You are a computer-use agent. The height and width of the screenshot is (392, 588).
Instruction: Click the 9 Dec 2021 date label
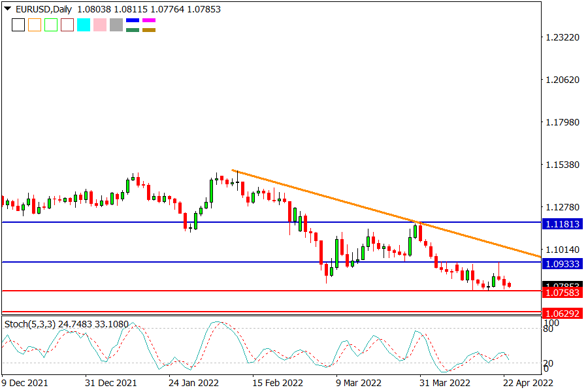(x=25, y=383)
